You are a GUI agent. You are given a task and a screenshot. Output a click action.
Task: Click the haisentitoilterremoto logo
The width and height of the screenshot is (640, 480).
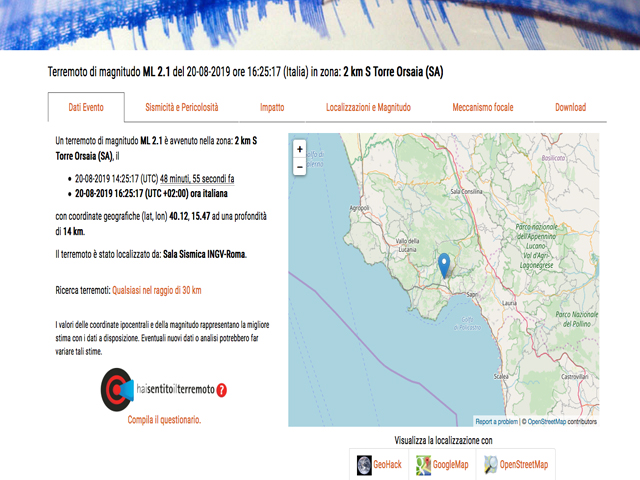coord(164,390)
